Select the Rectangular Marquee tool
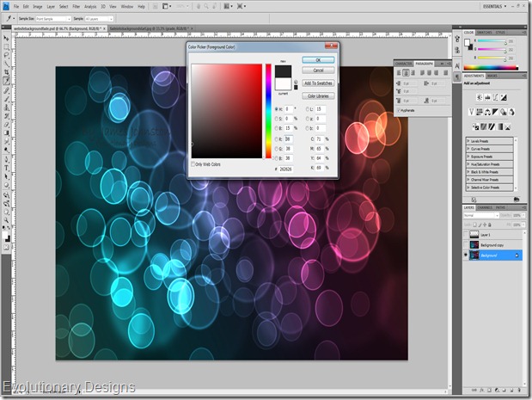Screen dimensions: 532x400 pos(6,46)
